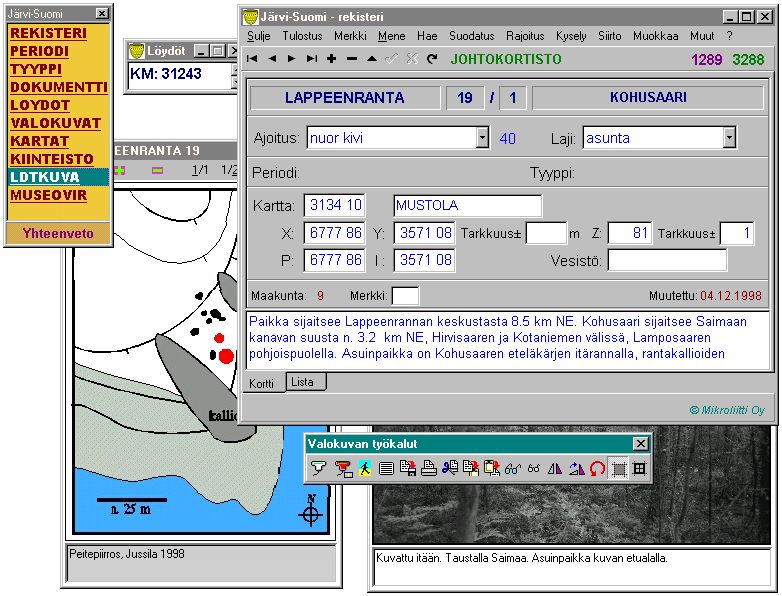Click the small Merkki box
The image size is (782, 596).
click(405, 296)
